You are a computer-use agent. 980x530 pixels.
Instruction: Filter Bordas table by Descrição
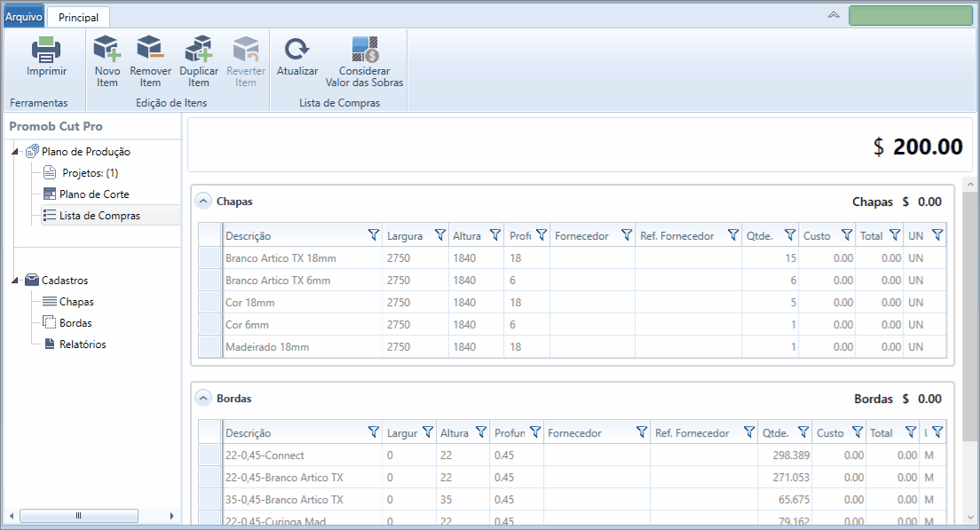(x=373, y=431)
